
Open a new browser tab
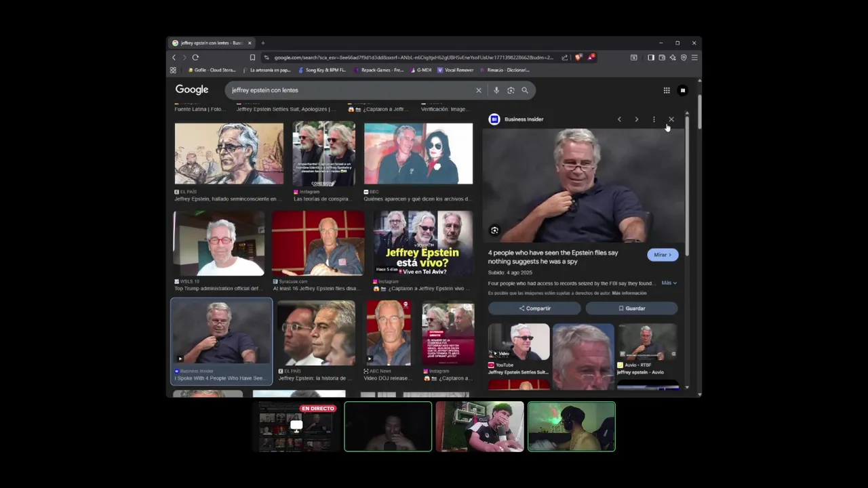(x=263, y=43)
